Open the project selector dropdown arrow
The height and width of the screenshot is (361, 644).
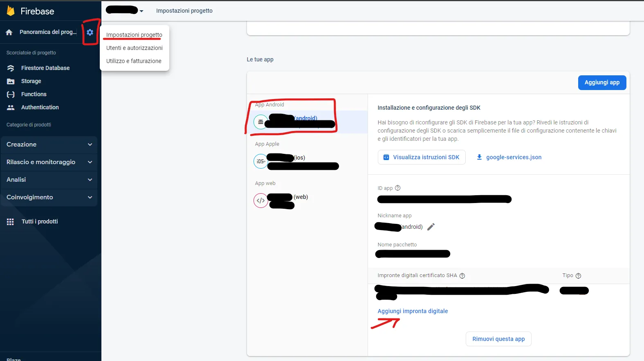point(141,11)
